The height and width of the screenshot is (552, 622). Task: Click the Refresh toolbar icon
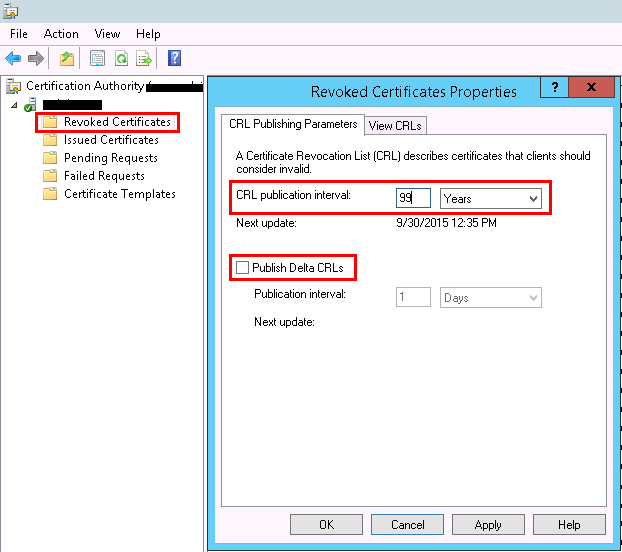pos(121,58)
